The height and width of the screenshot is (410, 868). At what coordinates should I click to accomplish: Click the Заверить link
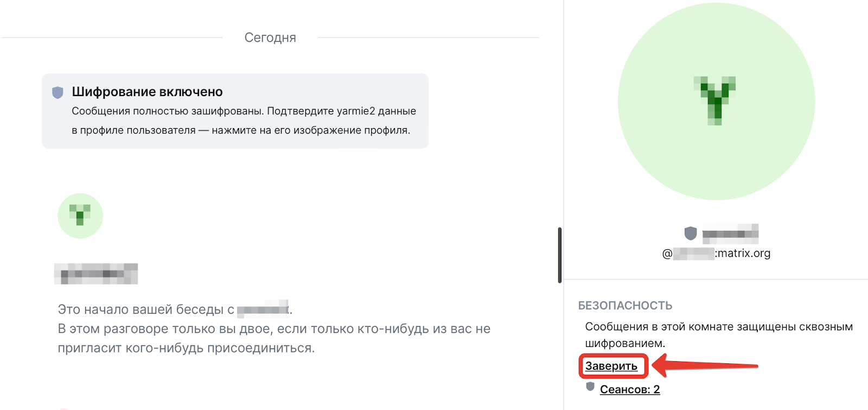pos(611,366)
